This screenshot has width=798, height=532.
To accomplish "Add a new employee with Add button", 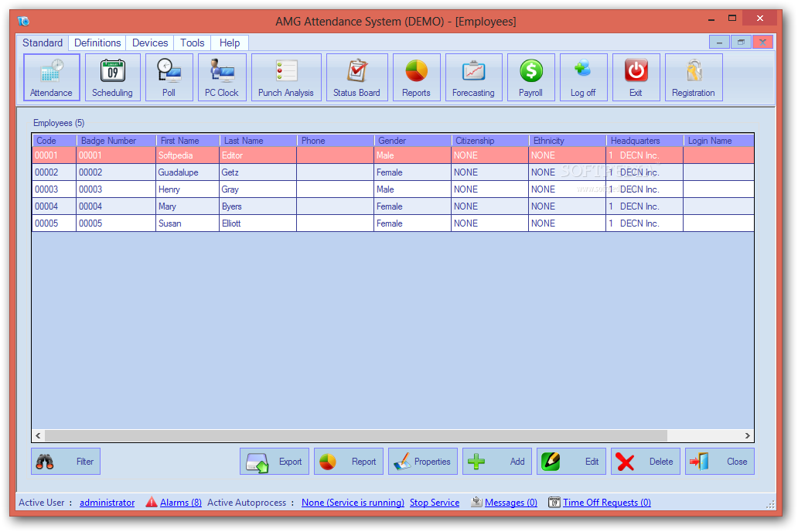I will coord(497,461).
